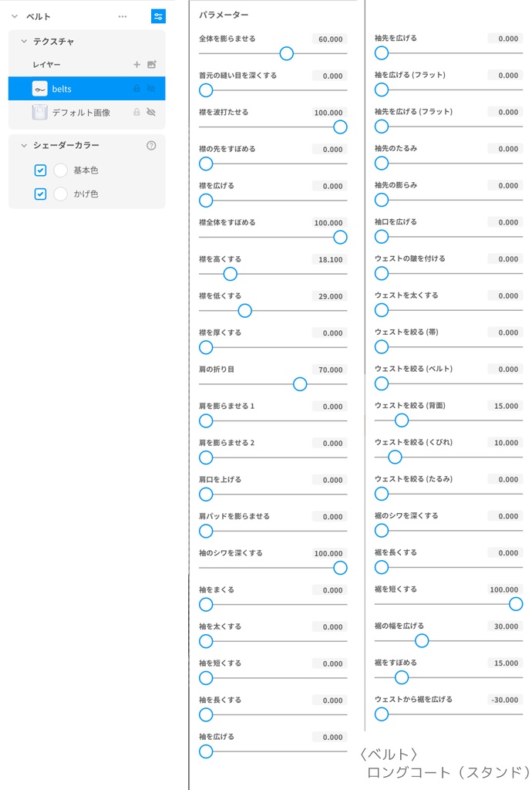Collapse the テクスチャ section
Image resolution: width=532 pixels, height=790 pixels.
tap(22, 42)
